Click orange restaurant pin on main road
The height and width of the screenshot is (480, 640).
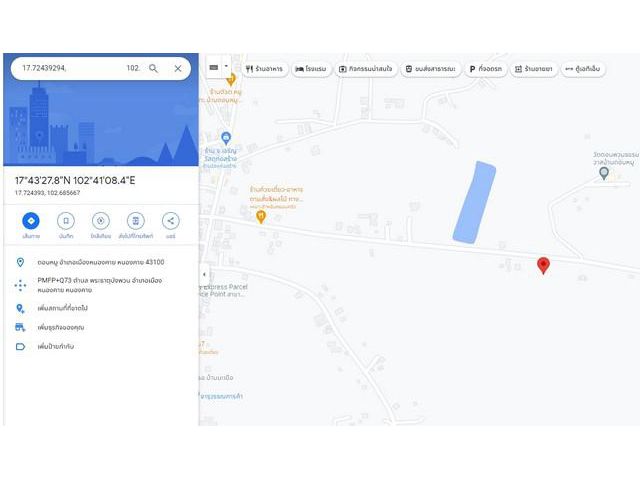pyautogui.click(x=261, y=216)
